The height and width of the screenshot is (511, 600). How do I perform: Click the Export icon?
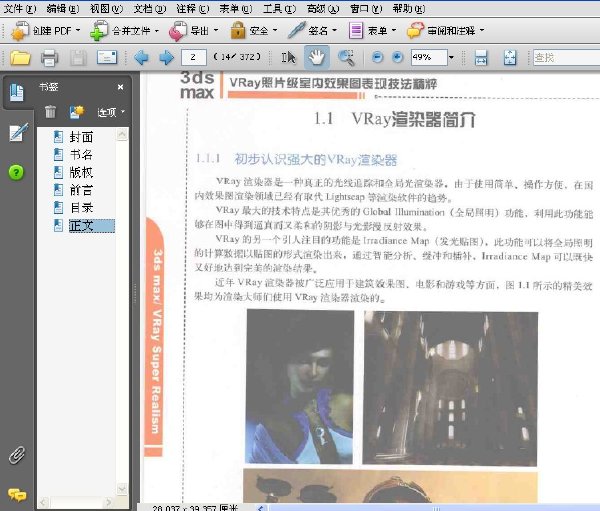[178, 31]
